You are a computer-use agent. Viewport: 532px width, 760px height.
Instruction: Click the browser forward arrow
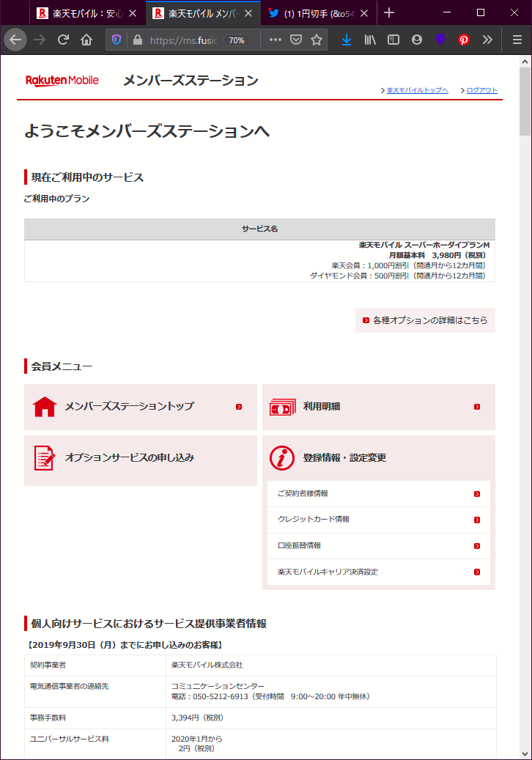click(40, 40)
